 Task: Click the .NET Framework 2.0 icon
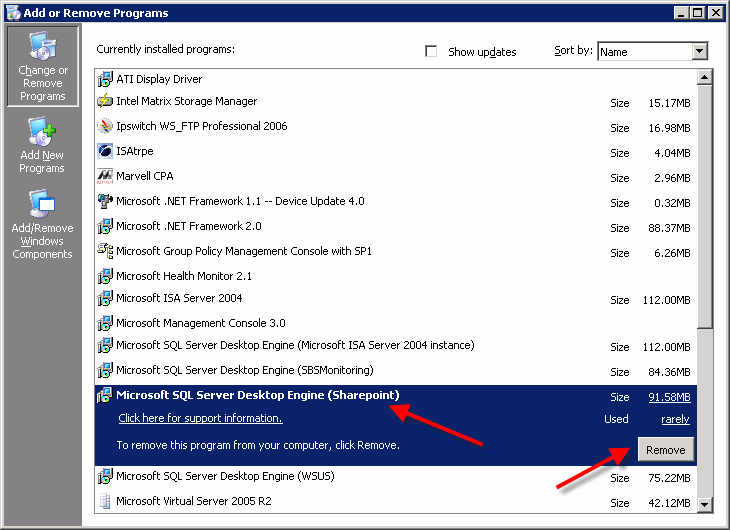click(x=105, y=226)
